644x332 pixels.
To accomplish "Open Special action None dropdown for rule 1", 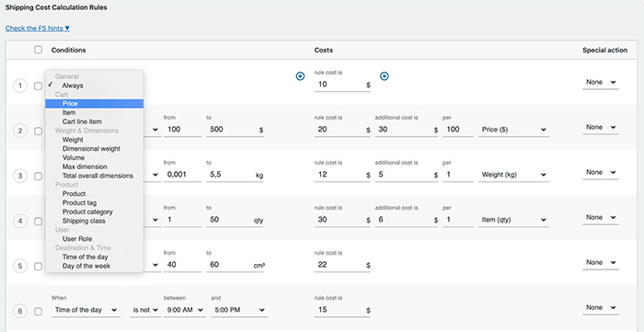I will click(x=601, y=82).
